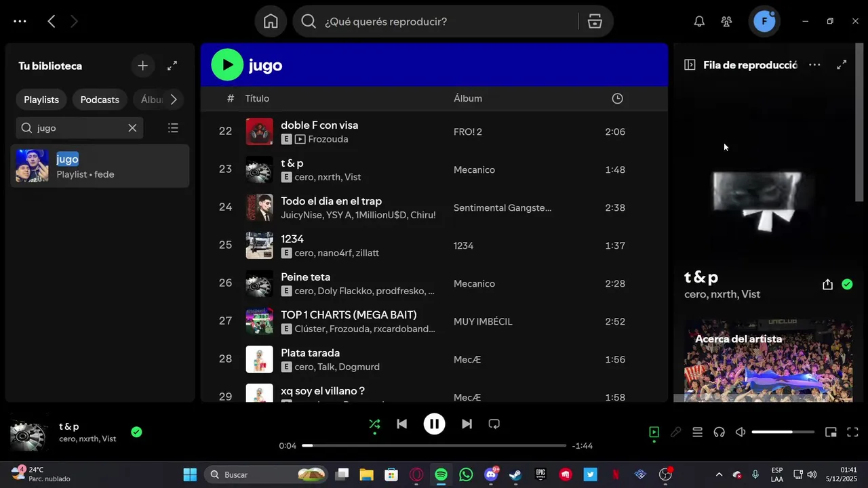868x488 pixels.
Task: Collapse the Fila de reproducción panel
Action: (x=690, y=65)
